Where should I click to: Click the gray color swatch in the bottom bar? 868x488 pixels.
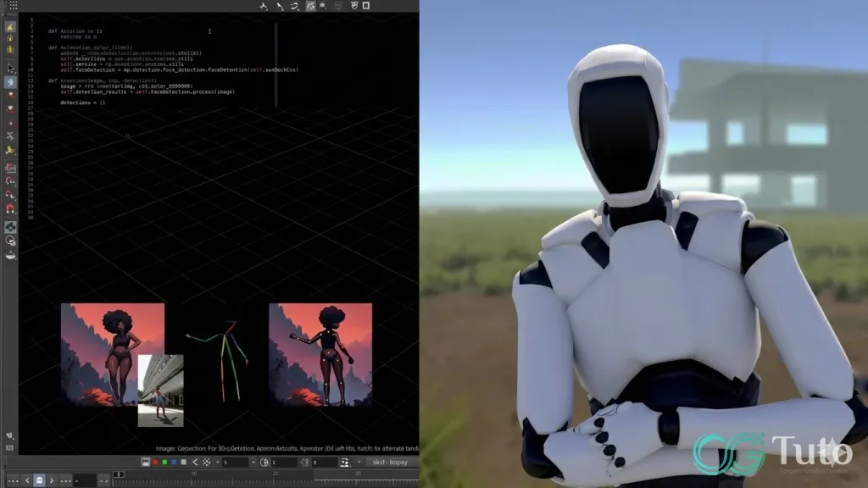(x=183, y=462)
